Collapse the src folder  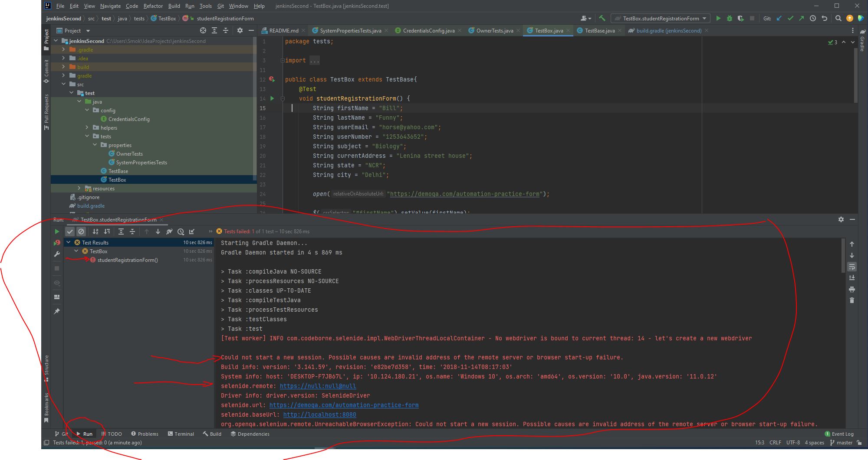pyautogui.click(x=63, y=84)
